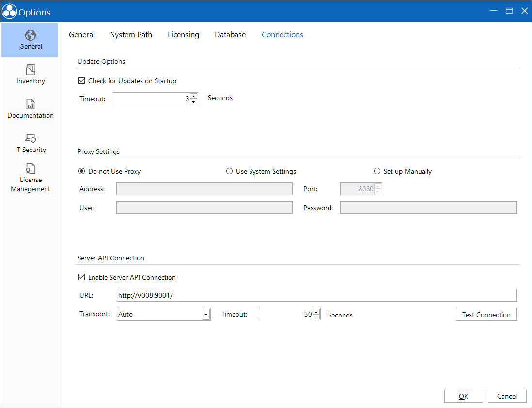This screenshot has width=532, height=408.
Task: Decrease Server API Timeout with down arrow
Action: pos(316,317)
